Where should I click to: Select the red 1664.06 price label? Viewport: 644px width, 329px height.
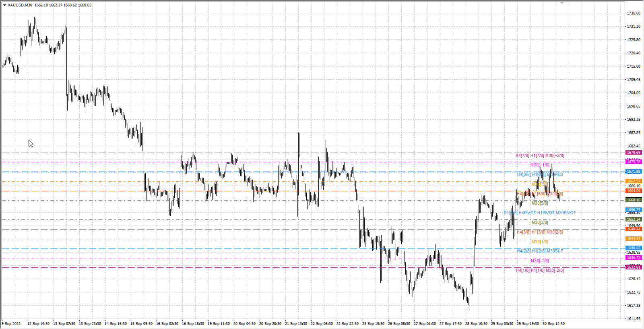[x=634, y=191]
